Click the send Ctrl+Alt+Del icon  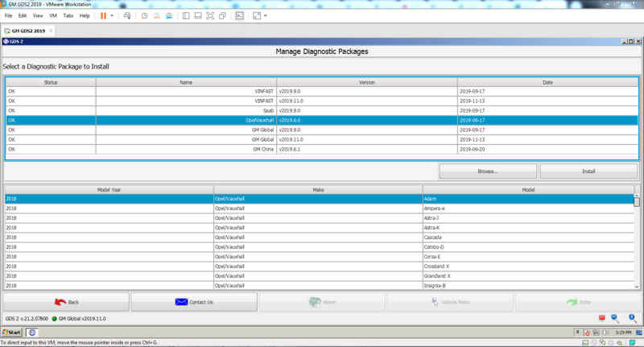pyautogui.click(x=127, y=15)
